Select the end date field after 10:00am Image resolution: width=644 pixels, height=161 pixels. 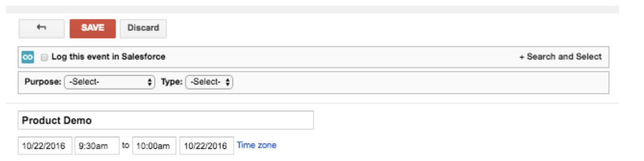[x=206, y=146]
